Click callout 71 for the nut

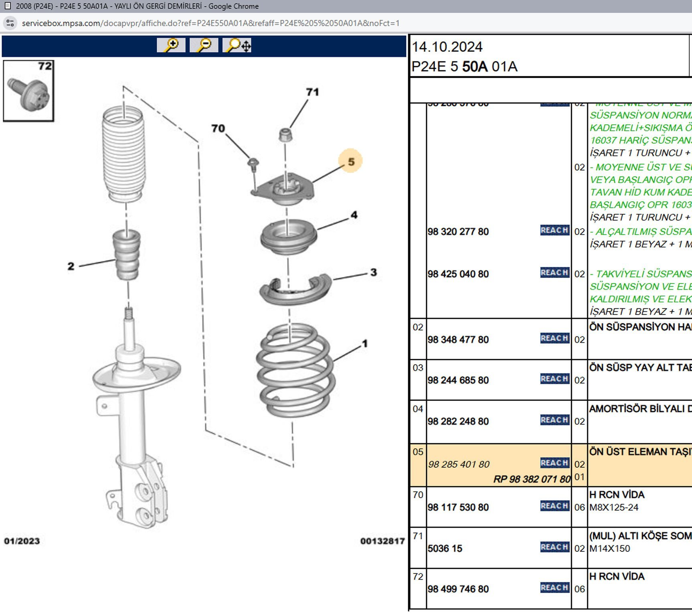click(x=312, y=92)
